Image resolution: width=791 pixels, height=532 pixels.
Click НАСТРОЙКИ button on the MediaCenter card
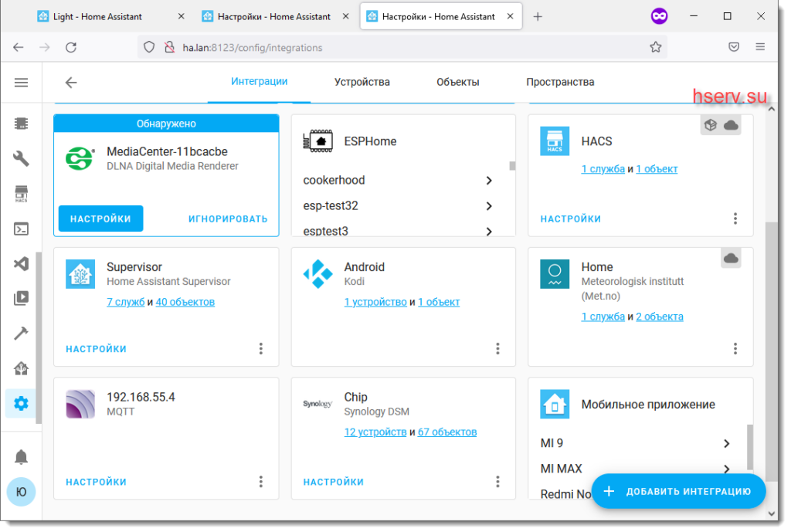click(x=100, y=219)
